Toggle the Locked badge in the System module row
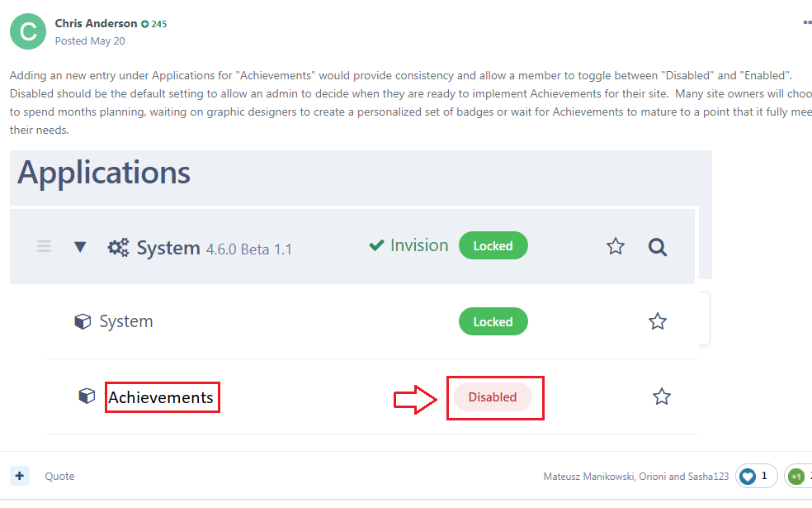Image resolution: width=812 pixels, height=508 pixels. tap(493, 322)
